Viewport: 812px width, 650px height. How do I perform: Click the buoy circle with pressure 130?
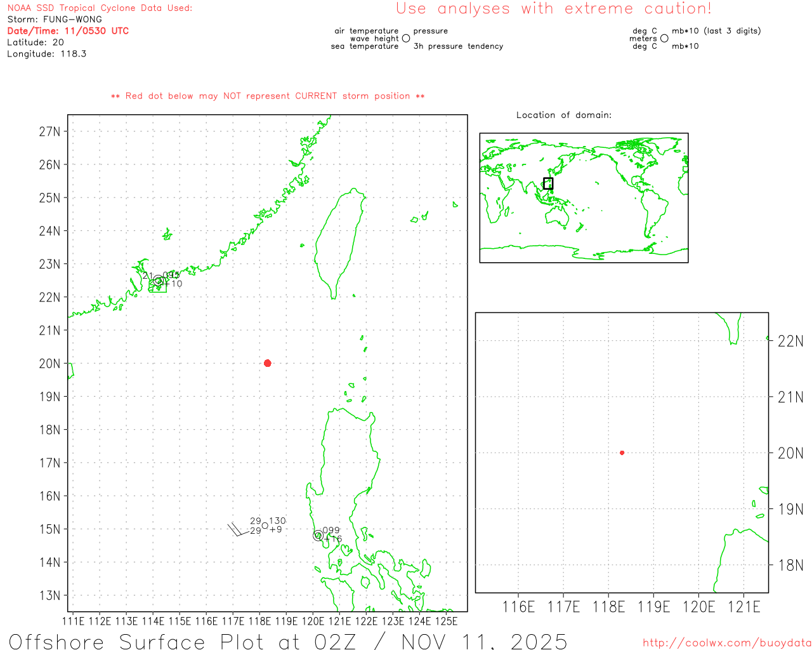click(x=265, y=526)
